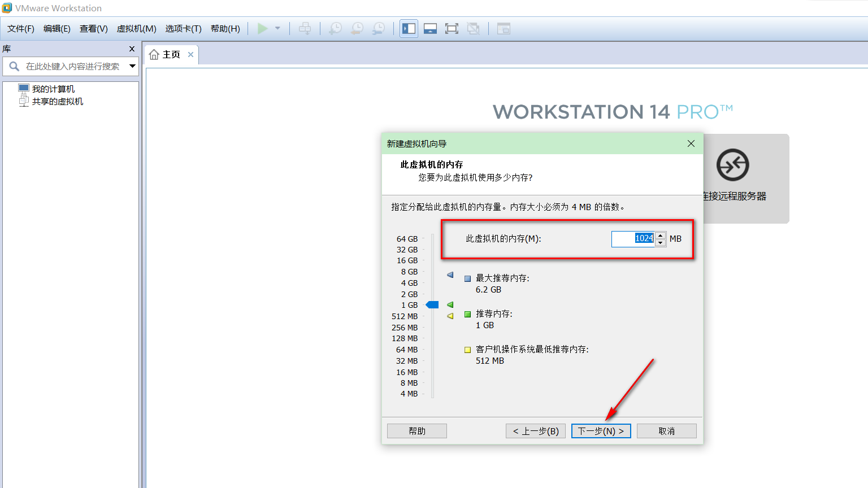This screenshot has width=868, height=488.
Task: Enter full screen mode
Action: pyautogui.click(x=452, y=28)
